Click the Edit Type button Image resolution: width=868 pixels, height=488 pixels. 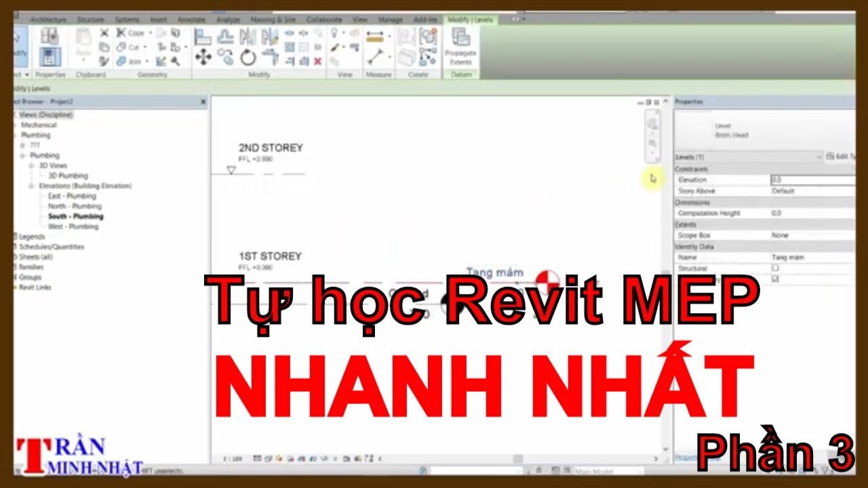click(x=841, y=157)
